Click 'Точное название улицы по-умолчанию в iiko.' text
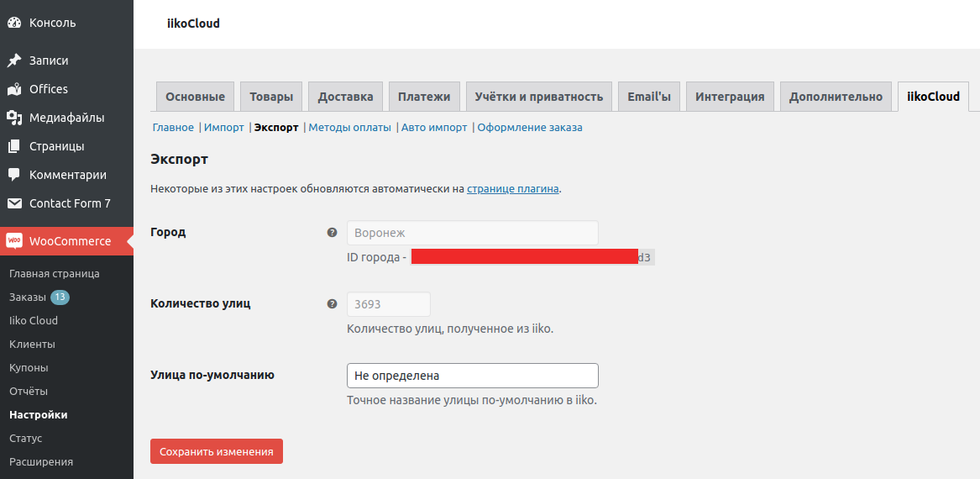Viewport: 980px width, 479px height. click(472, 400)
